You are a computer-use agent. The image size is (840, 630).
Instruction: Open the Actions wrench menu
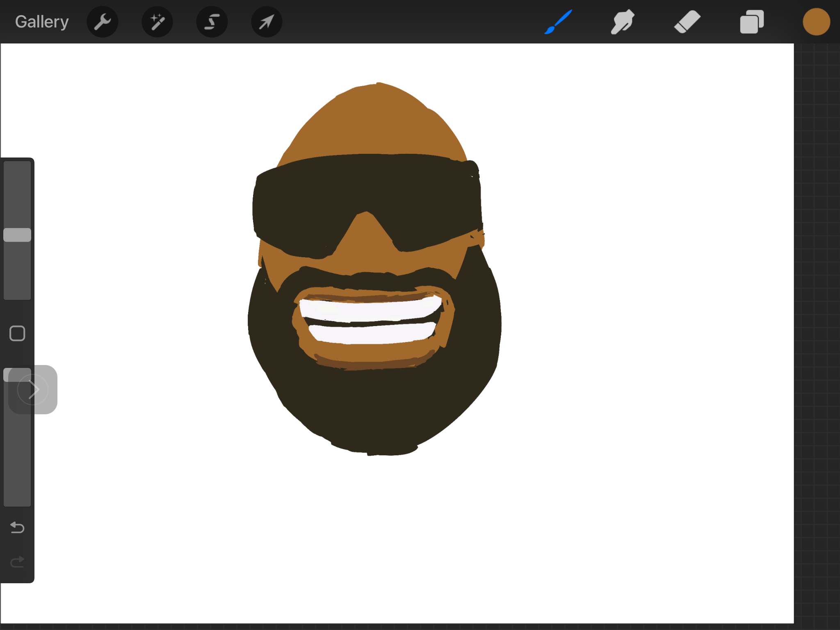[x=103, y=22]
